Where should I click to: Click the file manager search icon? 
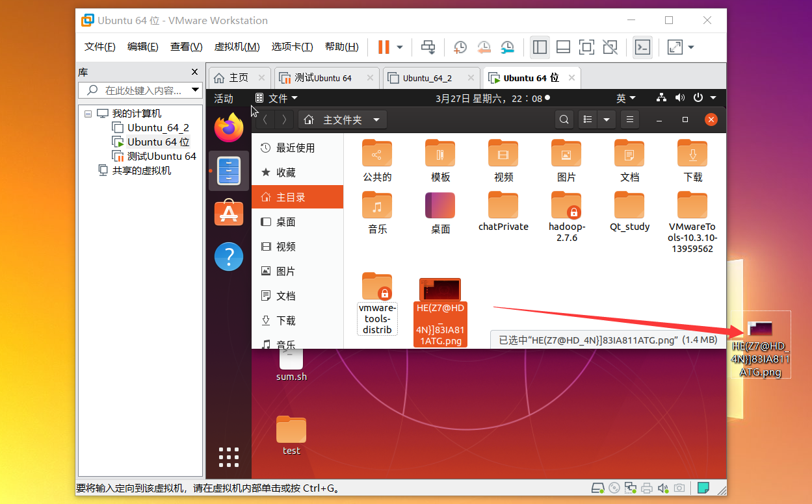coord(564,120)
